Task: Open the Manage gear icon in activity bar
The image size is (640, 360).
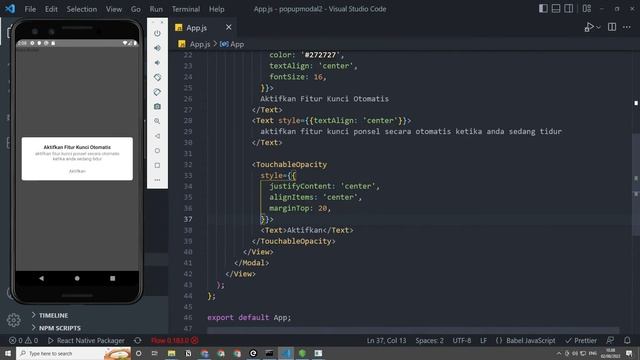Action: 13,320
